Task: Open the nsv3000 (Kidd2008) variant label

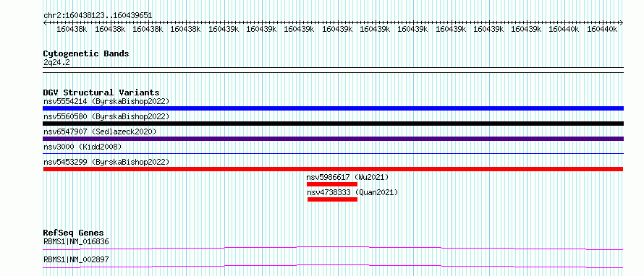Action: click(x=82, y=147)
